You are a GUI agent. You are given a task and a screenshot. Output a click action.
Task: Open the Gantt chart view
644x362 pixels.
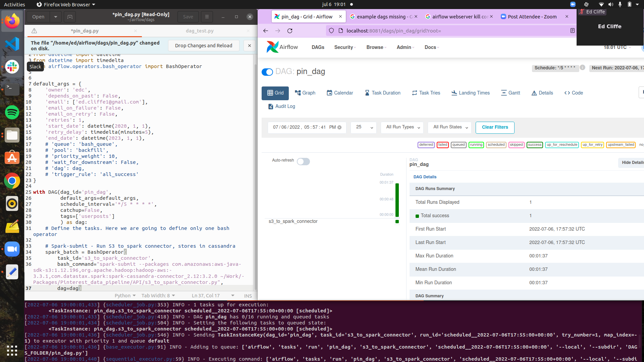pos(511,93)
